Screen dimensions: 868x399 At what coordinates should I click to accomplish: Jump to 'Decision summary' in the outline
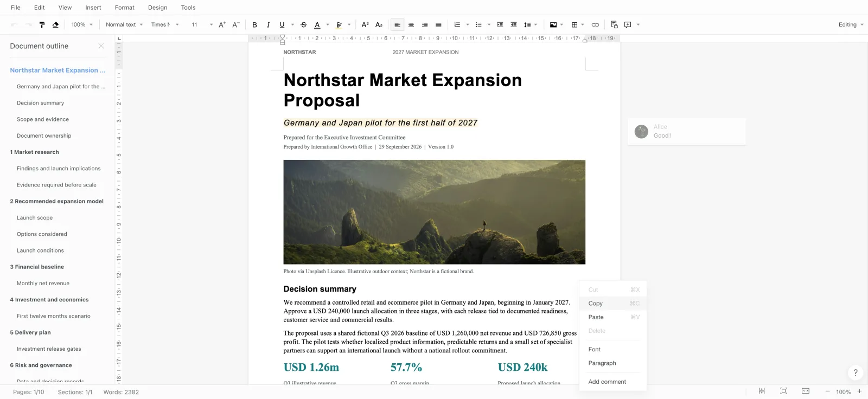(40, 103)
